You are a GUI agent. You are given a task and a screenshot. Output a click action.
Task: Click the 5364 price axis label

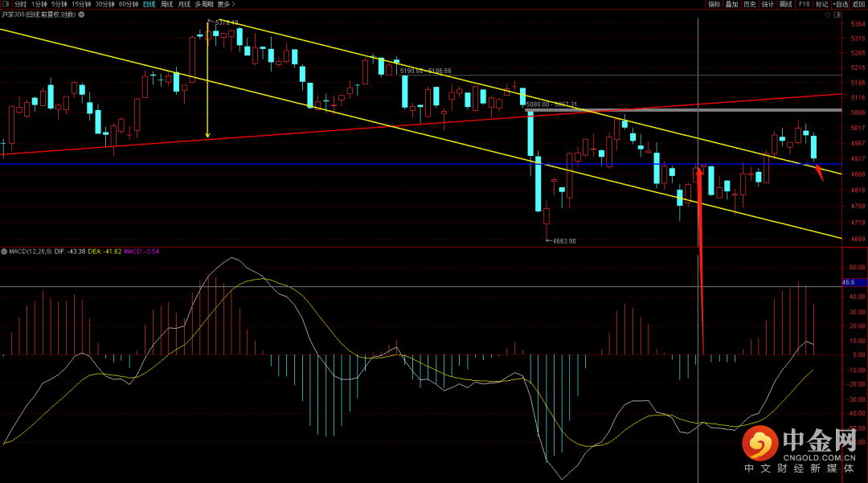point(858,24)
